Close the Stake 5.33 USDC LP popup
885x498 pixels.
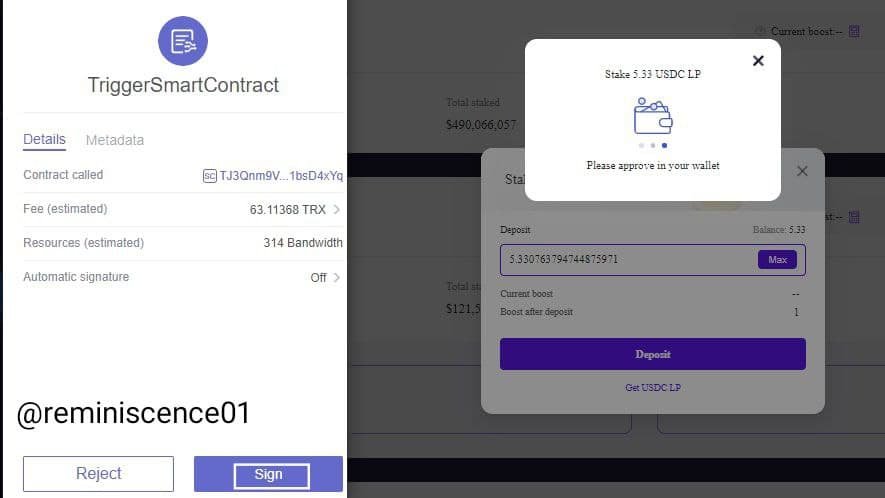[x=758, y=60]
